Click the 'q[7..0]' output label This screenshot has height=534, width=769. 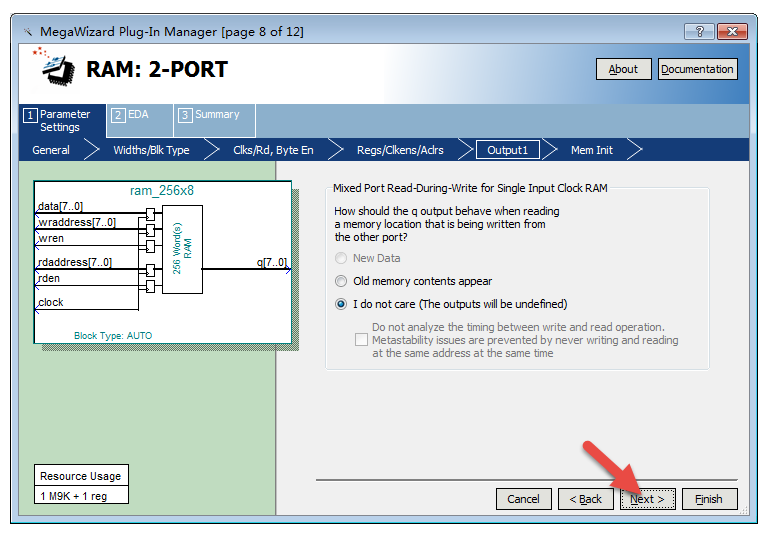coord(272,262)
